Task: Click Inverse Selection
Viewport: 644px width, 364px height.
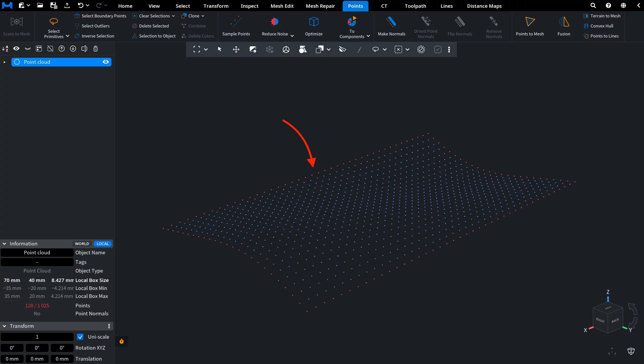Action: [94, 36]
